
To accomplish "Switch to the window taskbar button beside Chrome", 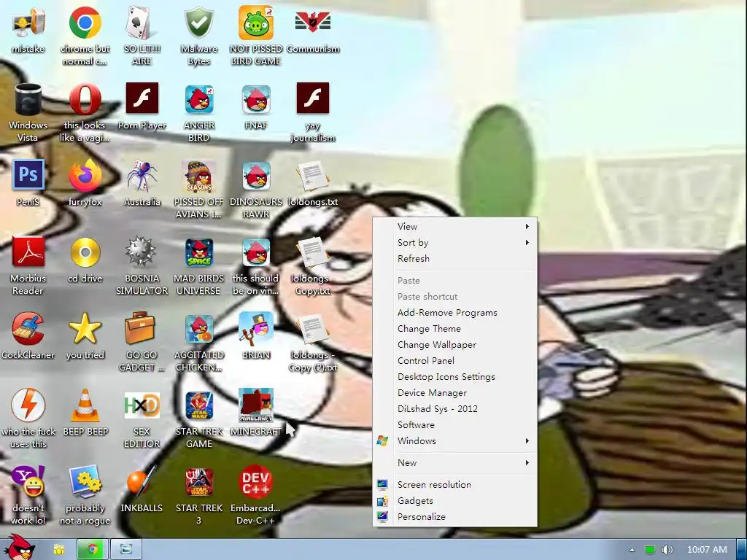I will [x=126, y=550].
